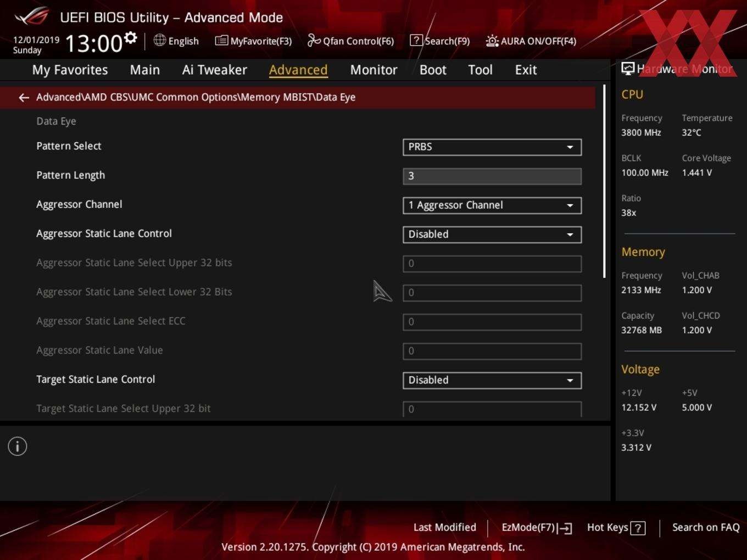
Task: Click Memory capacity value 32768 MB
Action: tap(642, 330)
